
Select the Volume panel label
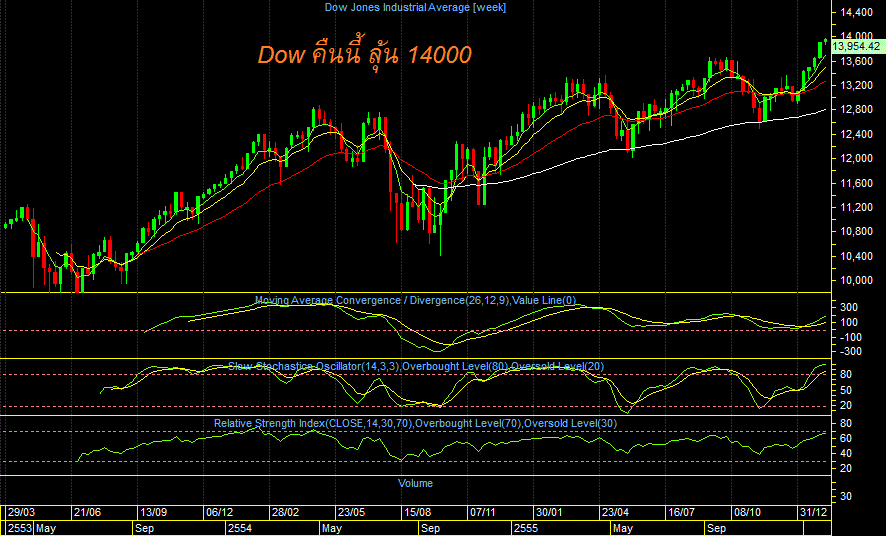coord(415,483)
